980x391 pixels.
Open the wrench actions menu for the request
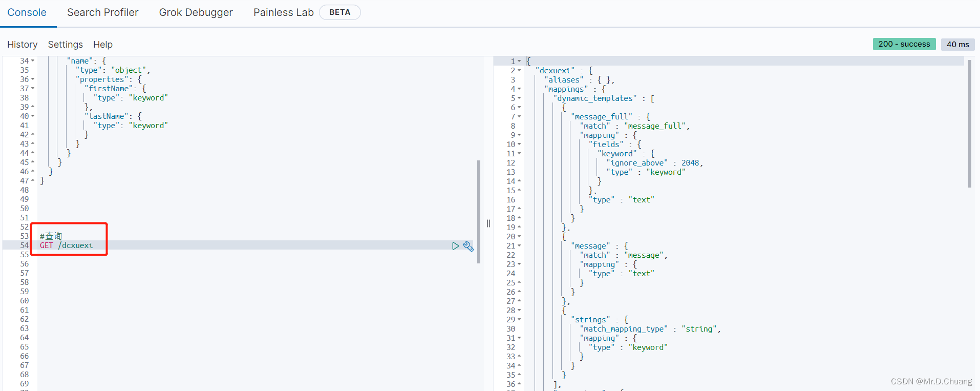pyautogui.click(x=468, y=246)
